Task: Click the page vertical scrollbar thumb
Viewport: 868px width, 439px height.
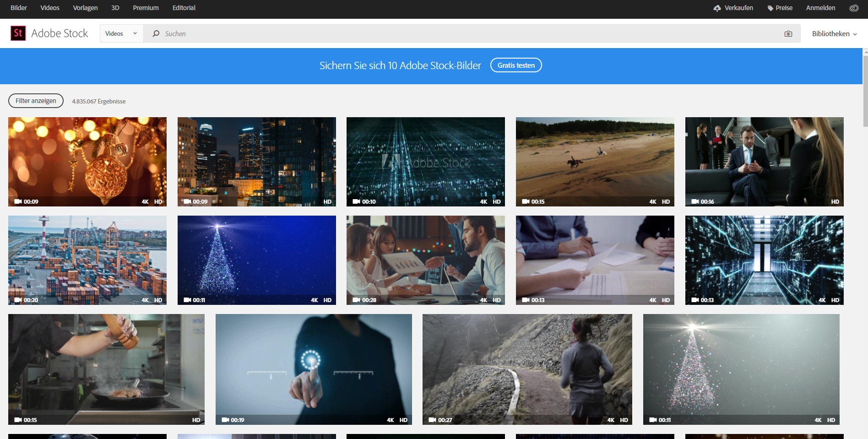Action: [x=865, y=90]
